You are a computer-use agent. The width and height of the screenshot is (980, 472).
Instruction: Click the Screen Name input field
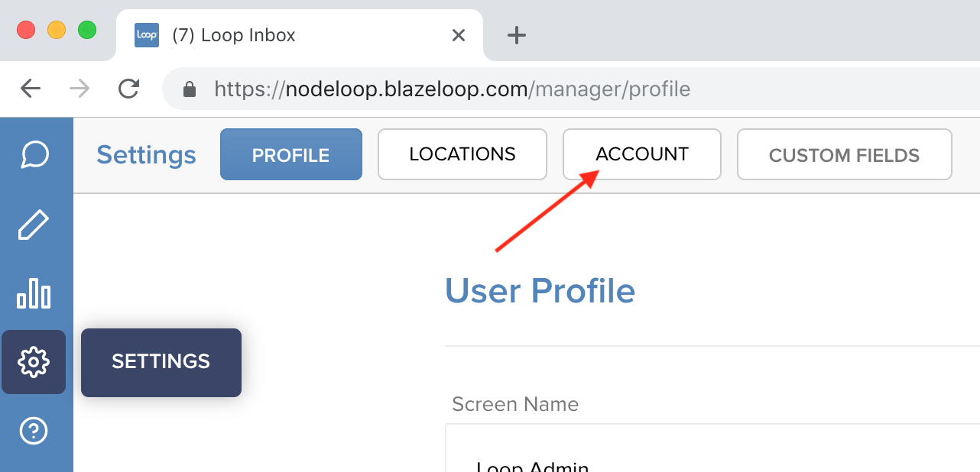(712, 448)
